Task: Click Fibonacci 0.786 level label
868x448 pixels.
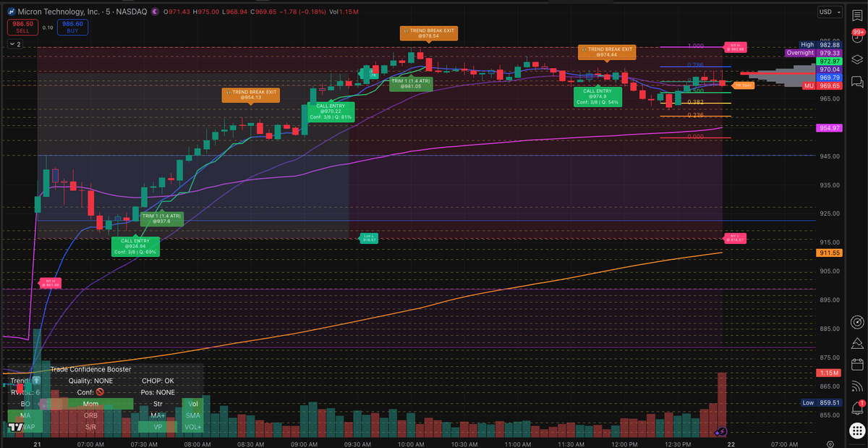Action: click(696, 65)
